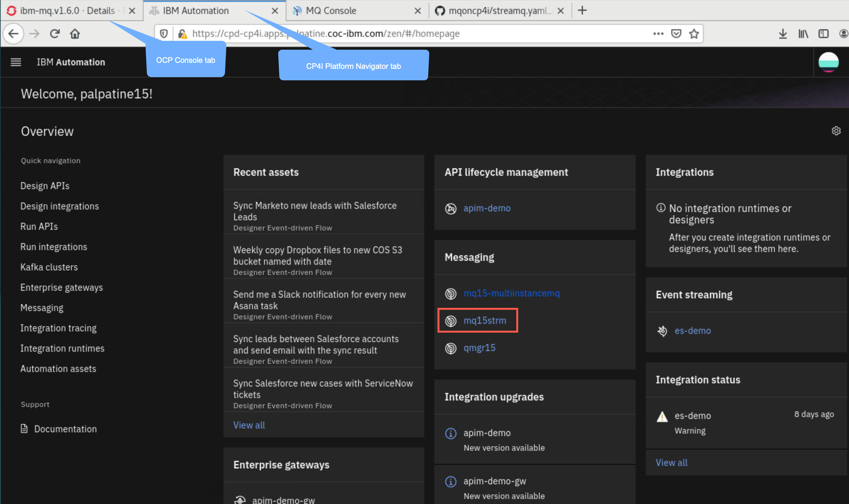Image resolution: width=849 pixels, height=504 pixels.
Task: Open the browser library
Action: coord(803,34)
